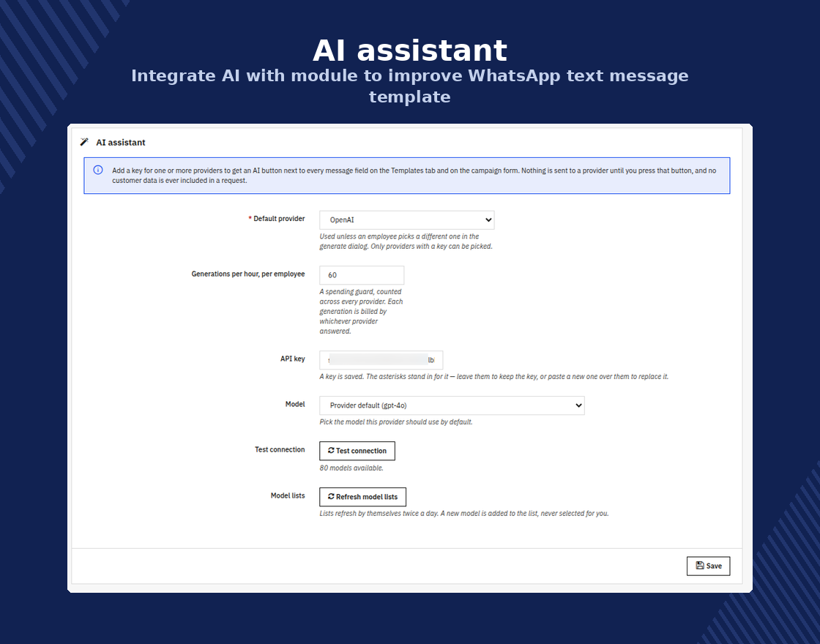Image resolution: width=820 pixels, height=644 pixels.
Task: Open the Default provider dropdown
Action: click(x=407, y=220)
